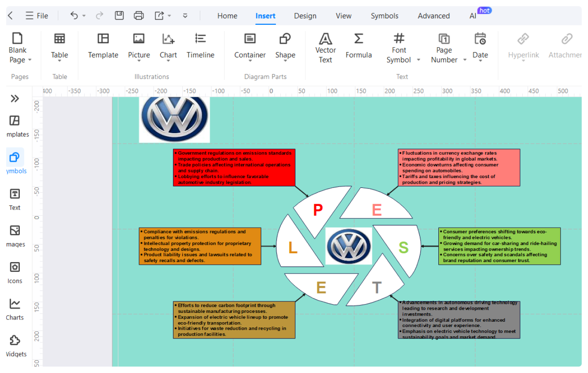Click the Export icon

click(x=159, y=15)
